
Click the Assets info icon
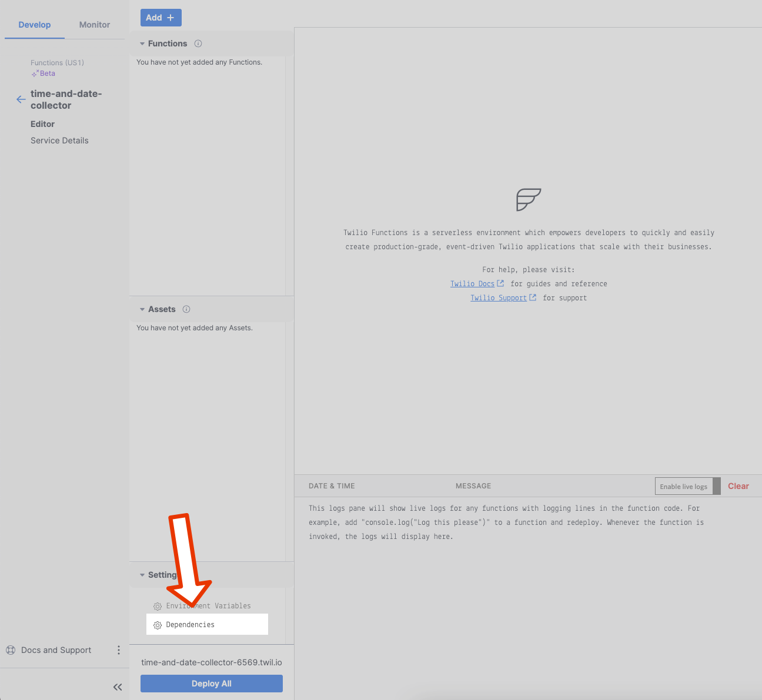coord(186,309)
